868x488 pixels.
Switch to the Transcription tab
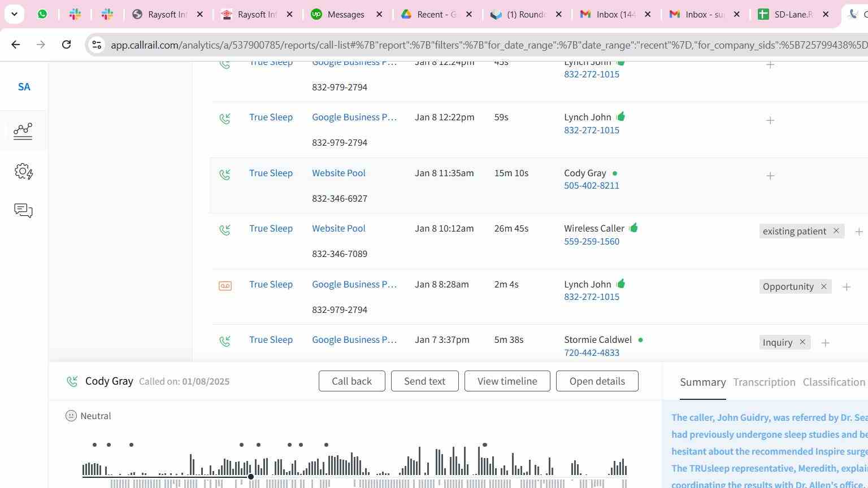(x=764, y=382)
